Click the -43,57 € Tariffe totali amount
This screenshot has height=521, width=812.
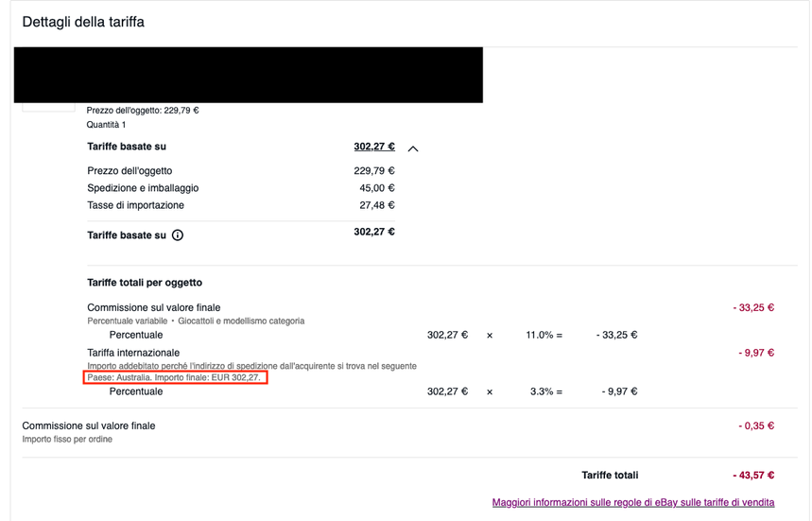click(x=753, y=475)
